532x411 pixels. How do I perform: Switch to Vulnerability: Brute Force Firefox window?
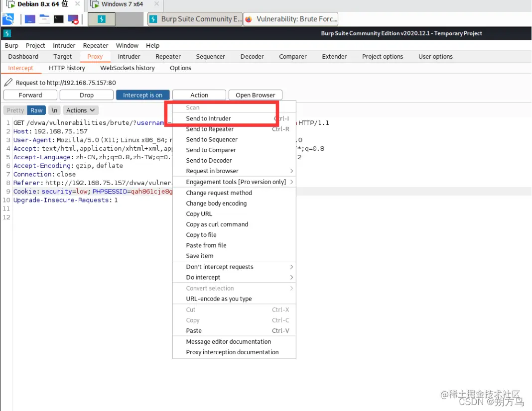pyautogui.click(x=291, y=19)
